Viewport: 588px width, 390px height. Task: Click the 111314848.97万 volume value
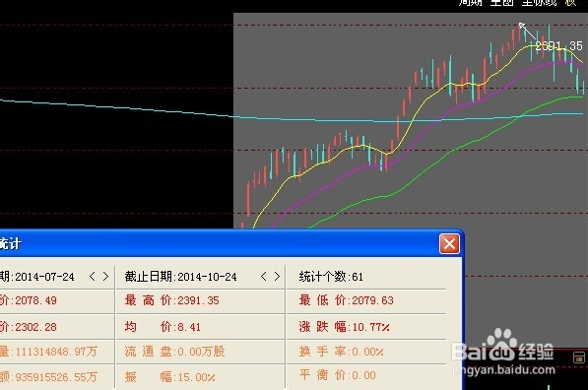click(56, 352)
